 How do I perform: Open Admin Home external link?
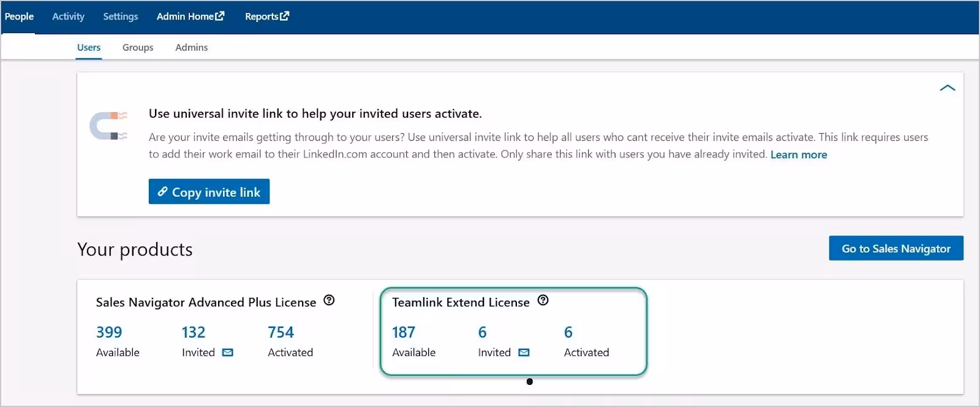pyautogui.click(x=190, y=17)
